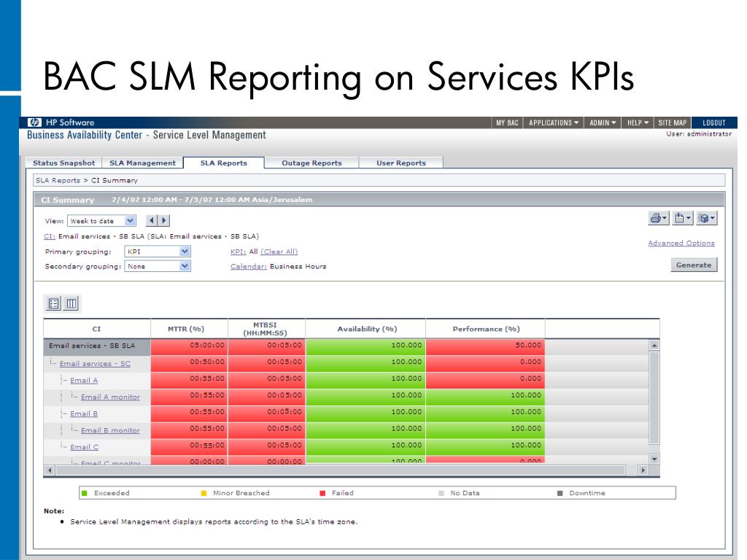Click the Generate button
The width and height of the screenshot is (747, 560).
tap(694, 265)
